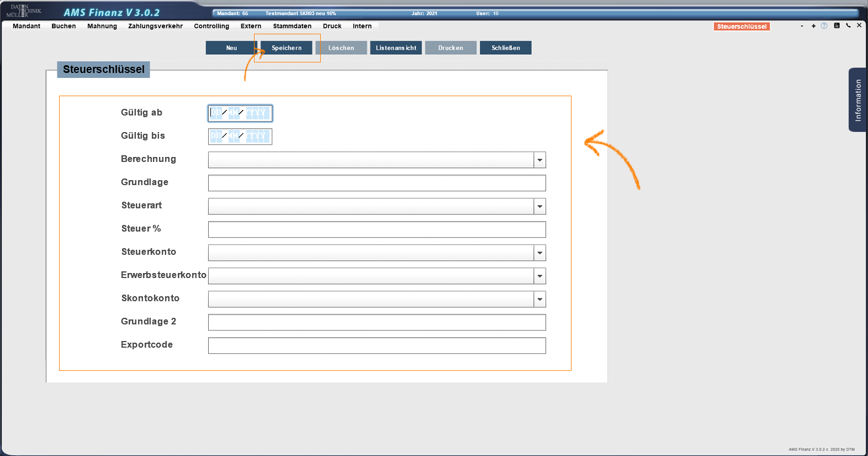Click the Datentechnik Müller logo
868x456 pixels.
click(x=23, y=11)
